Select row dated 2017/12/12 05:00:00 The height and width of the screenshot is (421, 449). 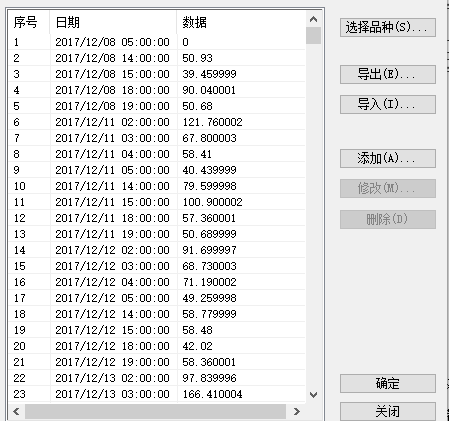click(157, 298)
